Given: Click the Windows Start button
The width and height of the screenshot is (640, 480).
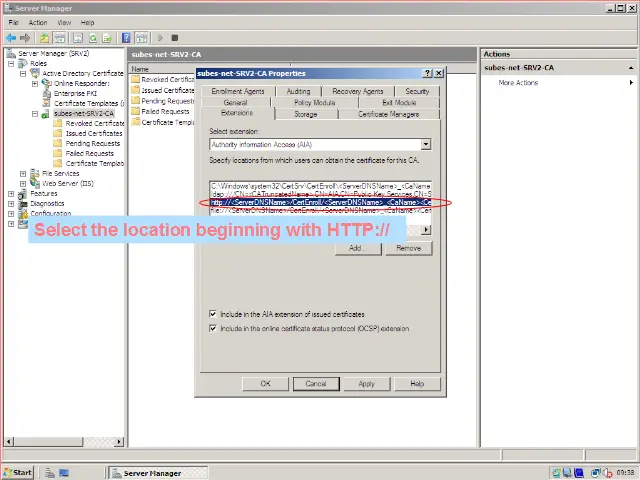Looking at the screenshot, I should [x=18, y=472].
